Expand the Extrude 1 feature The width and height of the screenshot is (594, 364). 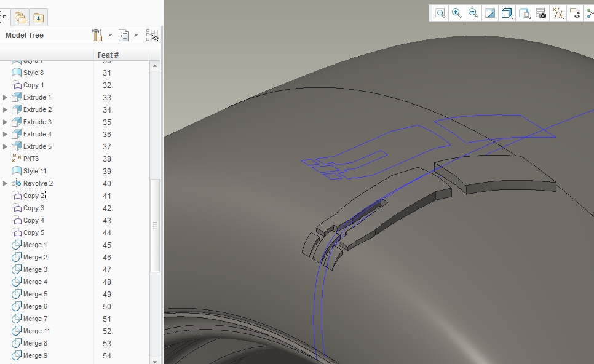coord(5,97)
